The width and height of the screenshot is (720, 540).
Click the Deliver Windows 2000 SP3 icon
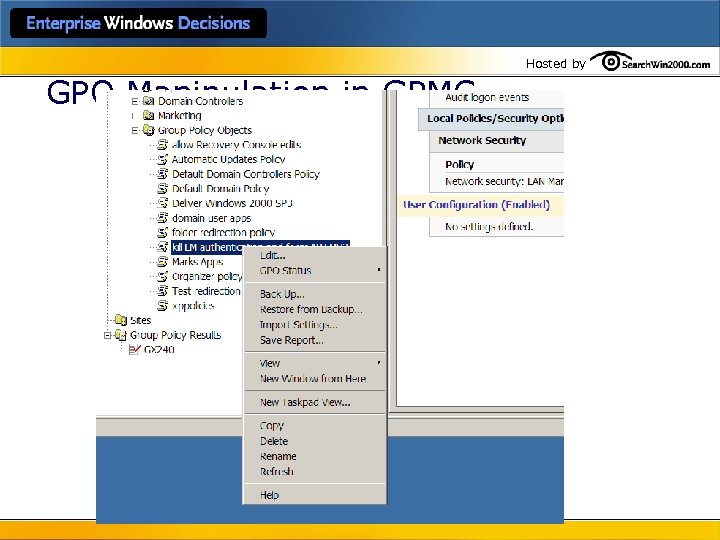point(163,203)
